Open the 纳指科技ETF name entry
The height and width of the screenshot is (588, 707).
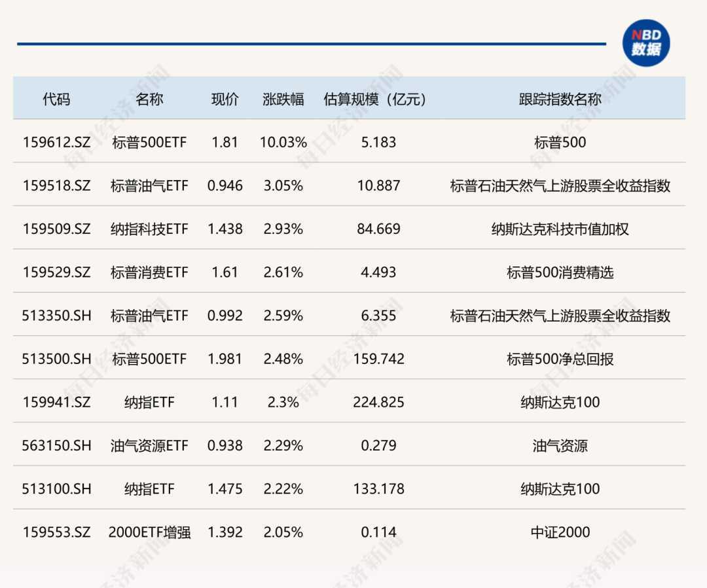click(x=149, y=229)
